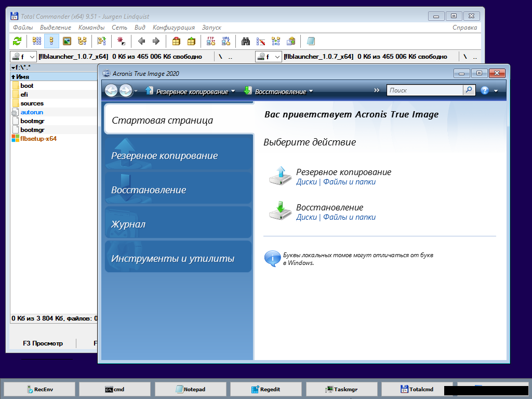Select the Стартовая страница sidebar tab

pyautogui.click(x=179, y=120)
